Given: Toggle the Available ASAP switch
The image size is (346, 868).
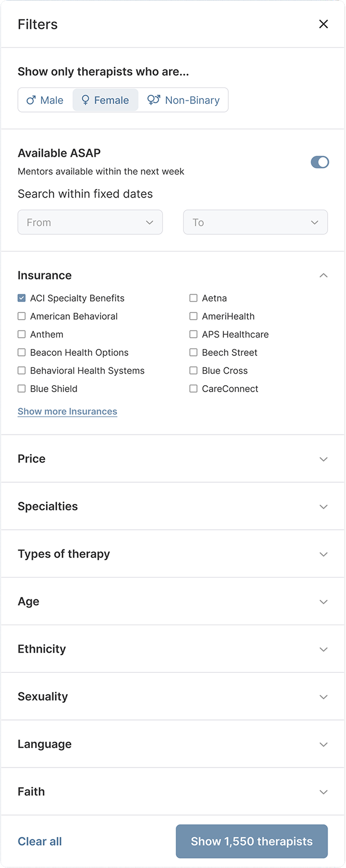Looking at the screenshot, I should (320, 162).
